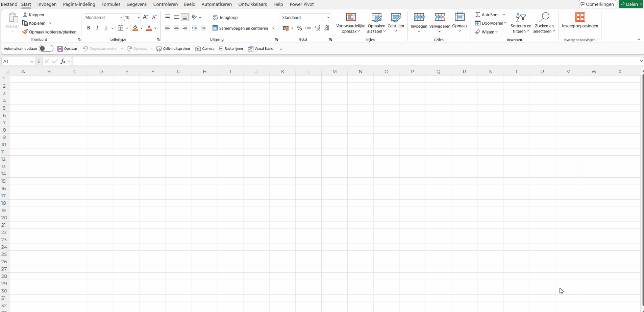The width and height of the screenshot is (644, 312).
Task: Switch to the Gegevens tab
Action: tap(137, 4)
